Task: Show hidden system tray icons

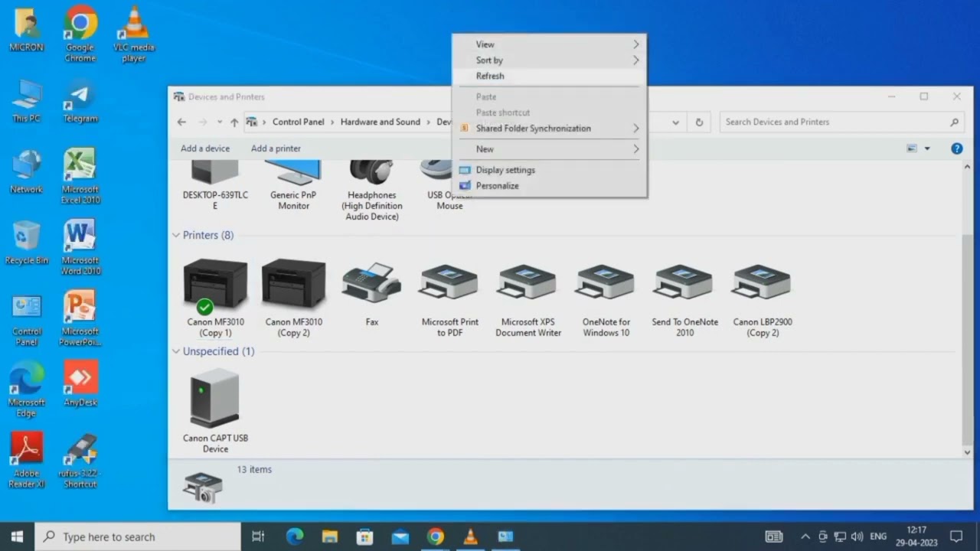Action: pyautogui.click(x=805, y=536)
